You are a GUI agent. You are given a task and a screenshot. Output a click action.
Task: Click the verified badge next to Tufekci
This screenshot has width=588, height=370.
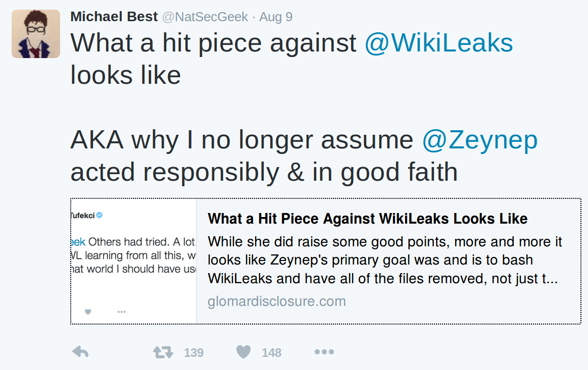100,215
